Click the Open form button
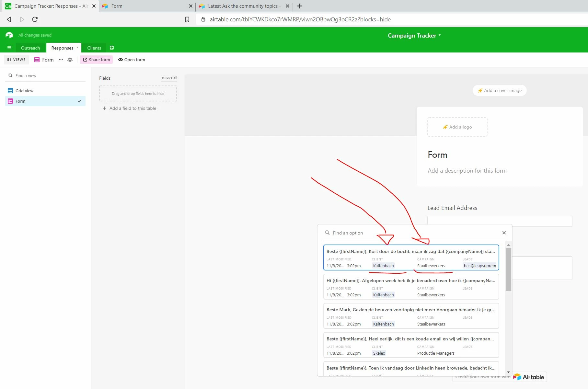This screenshot has width=588, height=389. (x=132, y=60)
